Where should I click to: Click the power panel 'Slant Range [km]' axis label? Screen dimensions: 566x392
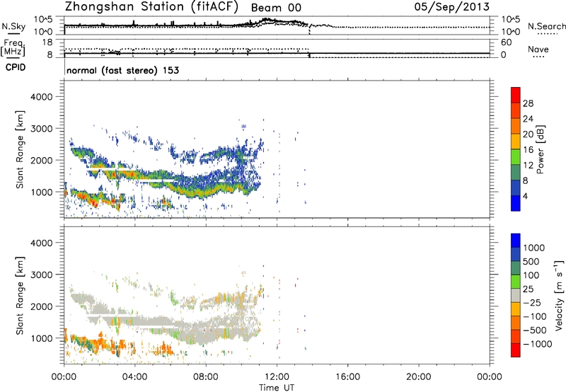point(20,149)
